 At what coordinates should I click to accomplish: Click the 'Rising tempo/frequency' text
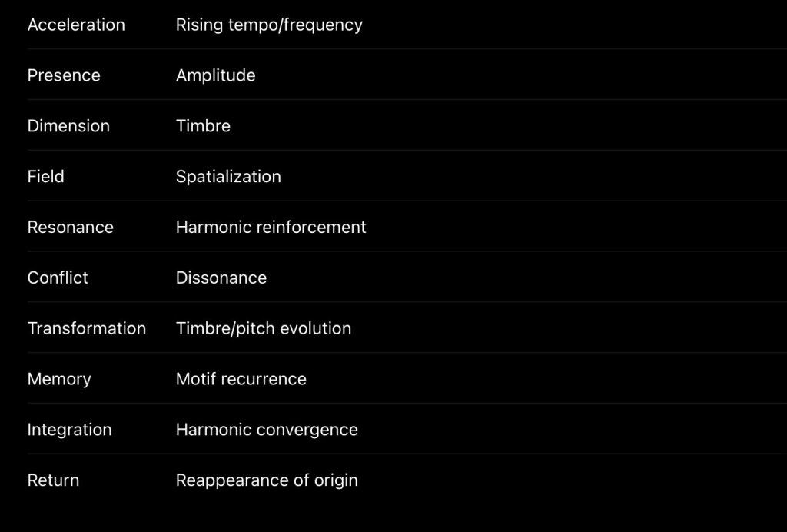[269, 25]
